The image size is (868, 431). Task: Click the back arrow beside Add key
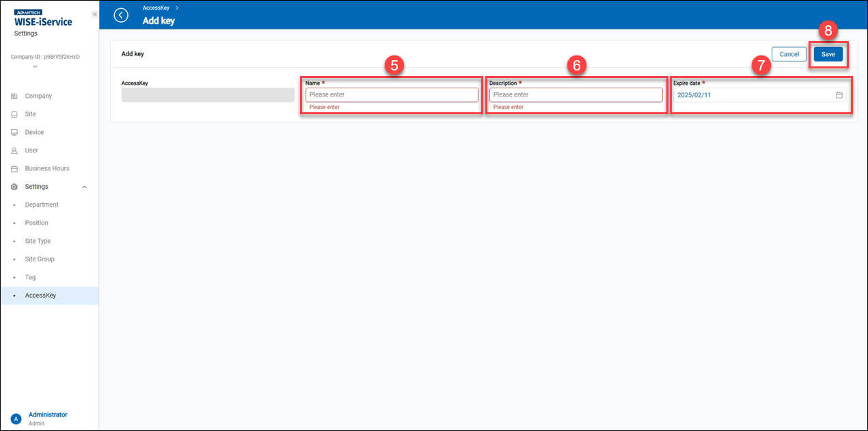[x=121, y=14]
